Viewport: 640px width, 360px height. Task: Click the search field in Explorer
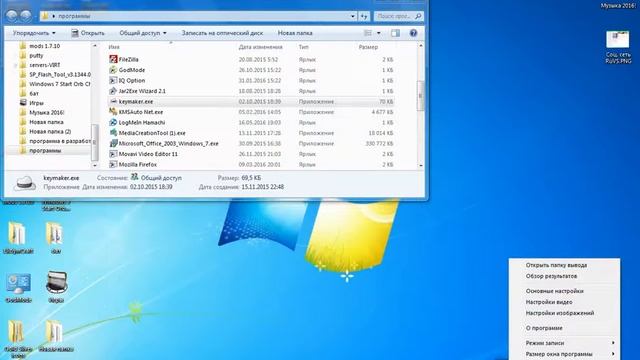pos(398,16)
